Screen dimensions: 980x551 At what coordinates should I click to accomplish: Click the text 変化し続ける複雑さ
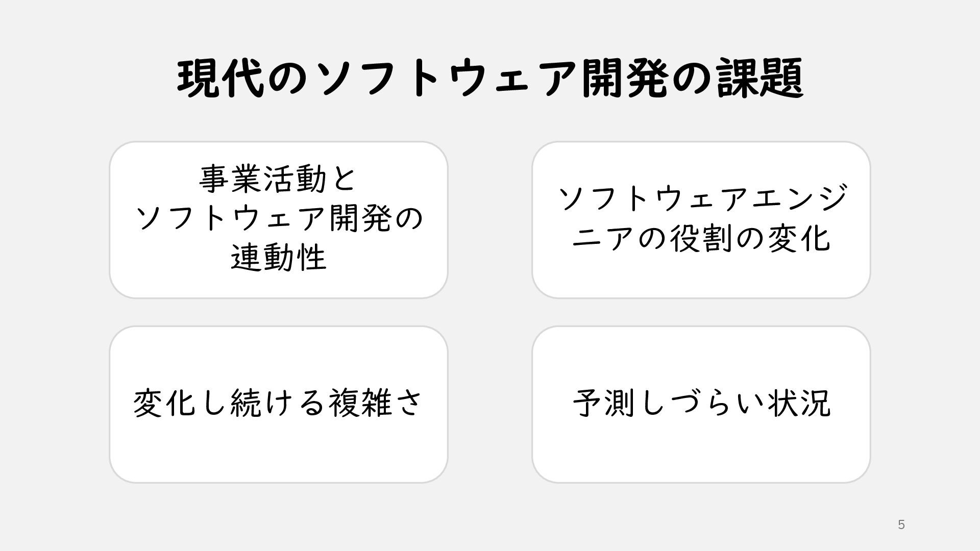click(x=278, y=403)
